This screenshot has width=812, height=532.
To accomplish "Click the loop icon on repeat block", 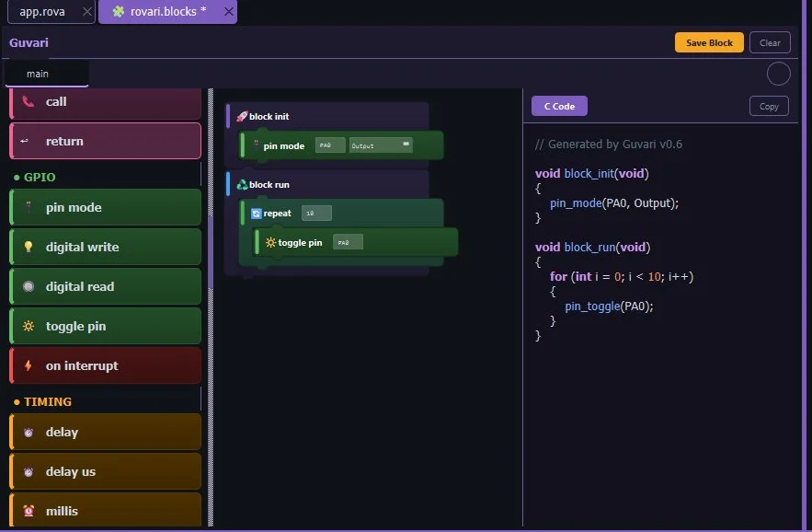I will point(257,214).
